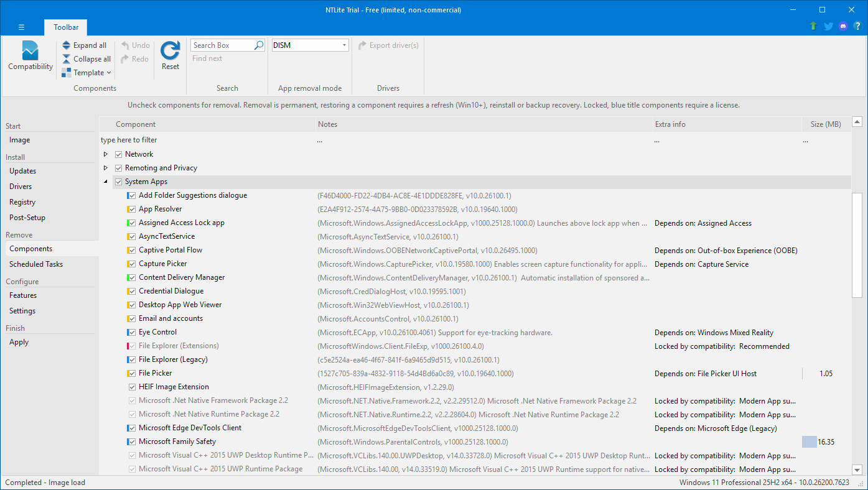Click Export driver(s) icon

(362, 45)
